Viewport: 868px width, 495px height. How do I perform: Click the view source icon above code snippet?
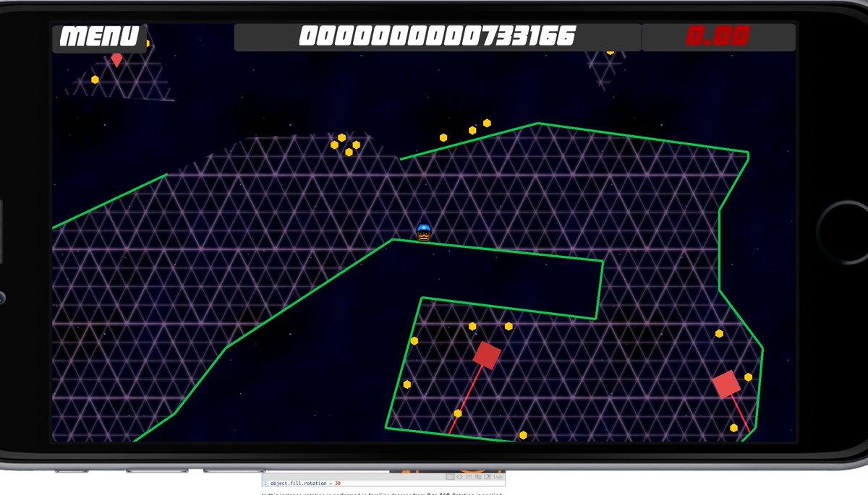click(459, 477)
